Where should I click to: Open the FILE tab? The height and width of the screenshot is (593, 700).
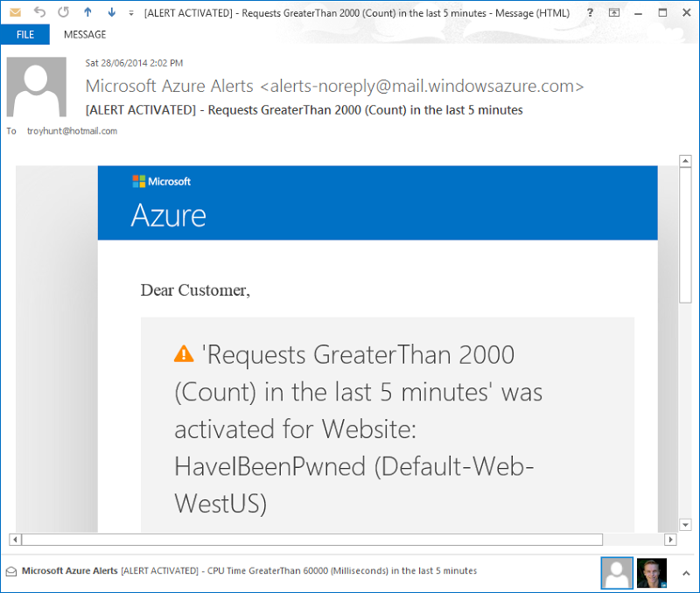(x=25, y=34)
